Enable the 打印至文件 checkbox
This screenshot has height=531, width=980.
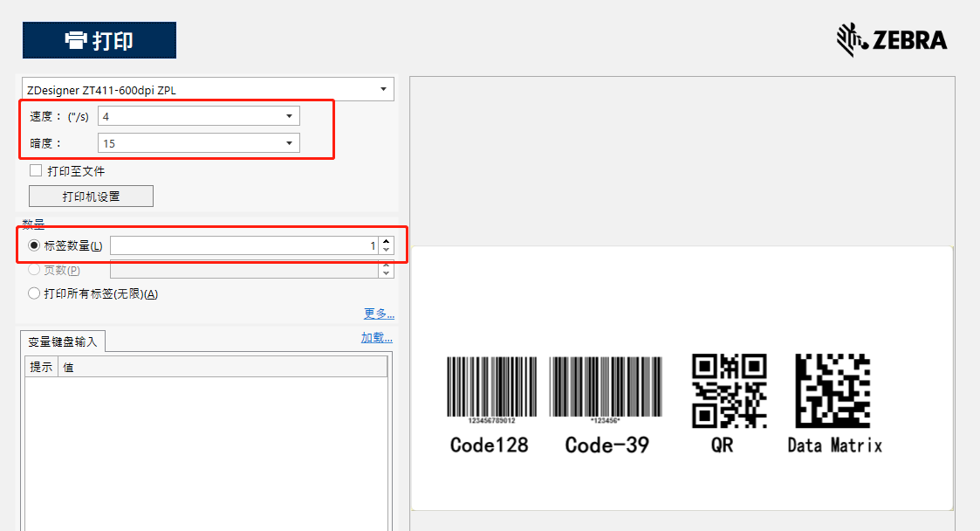36,171
